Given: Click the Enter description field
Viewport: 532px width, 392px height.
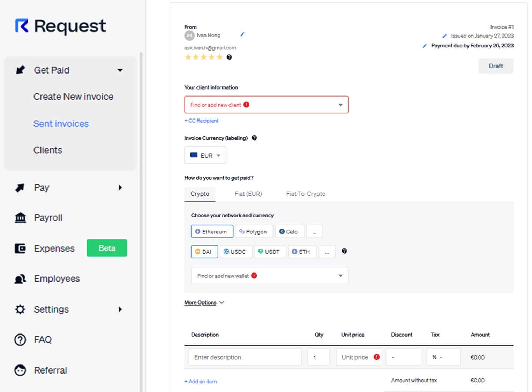Looking at the screenshot, I should click(x=245, y=357).
